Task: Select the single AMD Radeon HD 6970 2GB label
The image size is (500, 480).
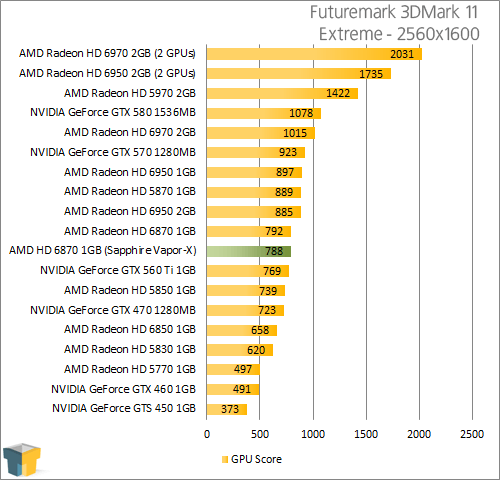Action: coord(130,132)
